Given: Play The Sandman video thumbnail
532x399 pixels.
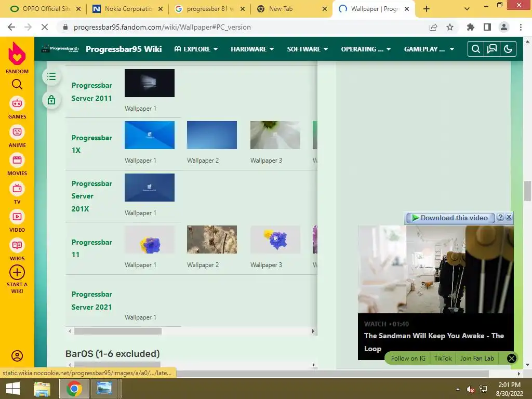Looking at the screenshot, I should pos(436,270).
